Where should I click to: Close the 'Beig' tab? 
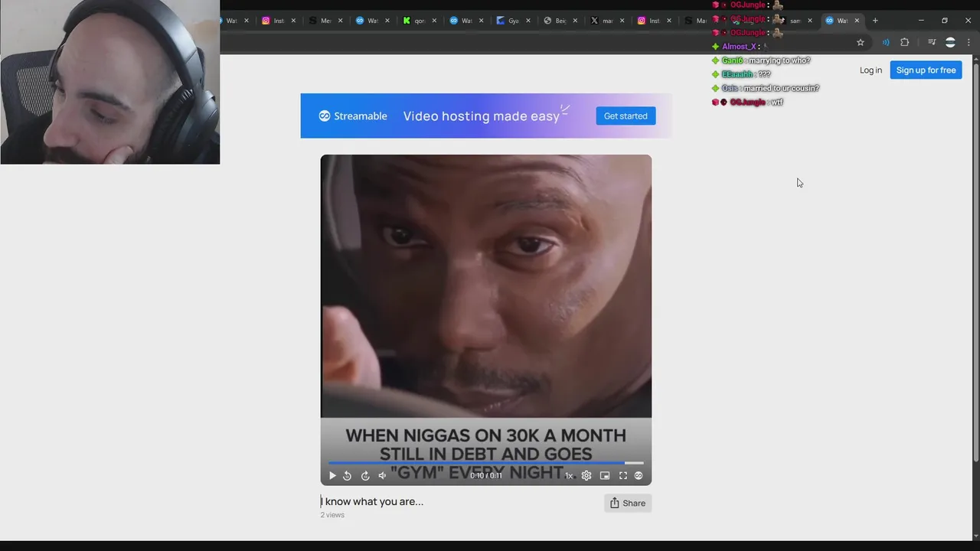(x=575, y=21)
